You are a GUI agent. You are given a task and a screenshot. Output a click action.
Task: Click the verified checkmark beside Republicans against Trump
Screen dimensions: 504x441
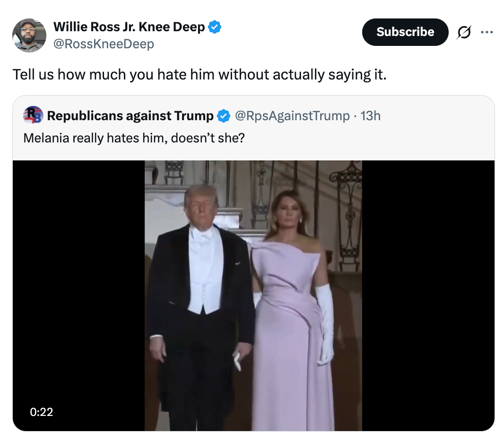click(x=224, y=115)
